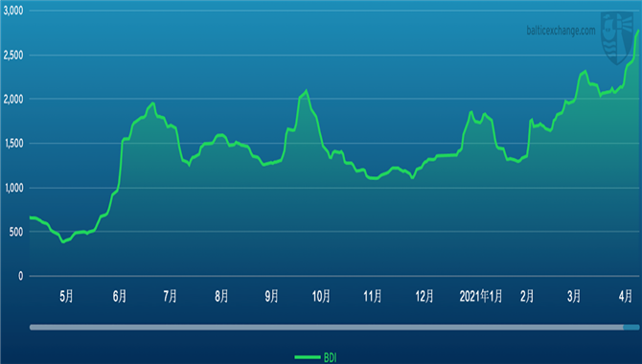Click the BDI line peak near 10月
Screen dimensions: 642x364
[x=306, y=91]
